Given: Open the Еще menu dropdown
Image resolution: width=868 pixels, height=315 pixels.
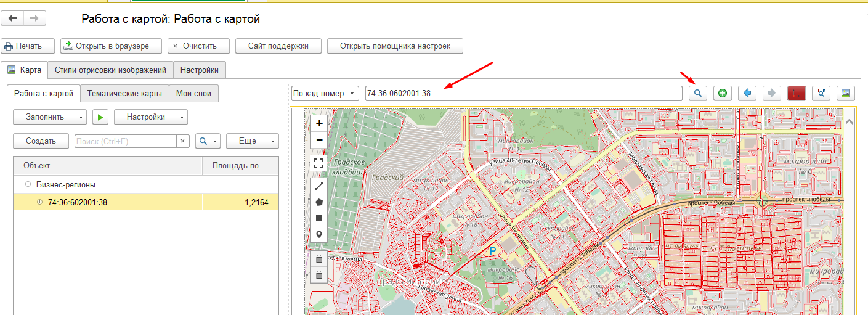Looking at the screenshot, I should (x=253, y=141).
